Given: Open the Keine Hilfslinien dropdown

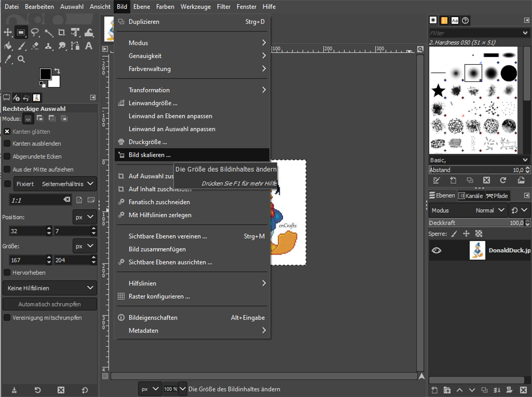Looking at the screenshot, I should click(x=49, y=288).
